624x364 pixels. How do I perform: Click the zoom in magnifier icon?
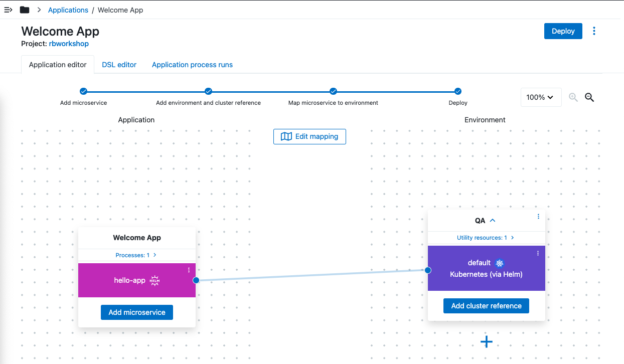573,97
